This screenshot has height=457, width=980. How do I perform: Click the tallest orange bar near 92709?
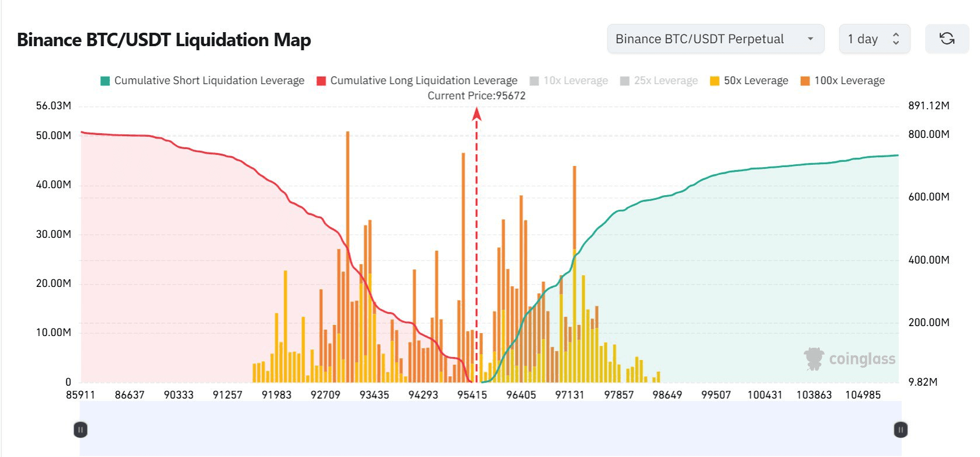(347, 257)
